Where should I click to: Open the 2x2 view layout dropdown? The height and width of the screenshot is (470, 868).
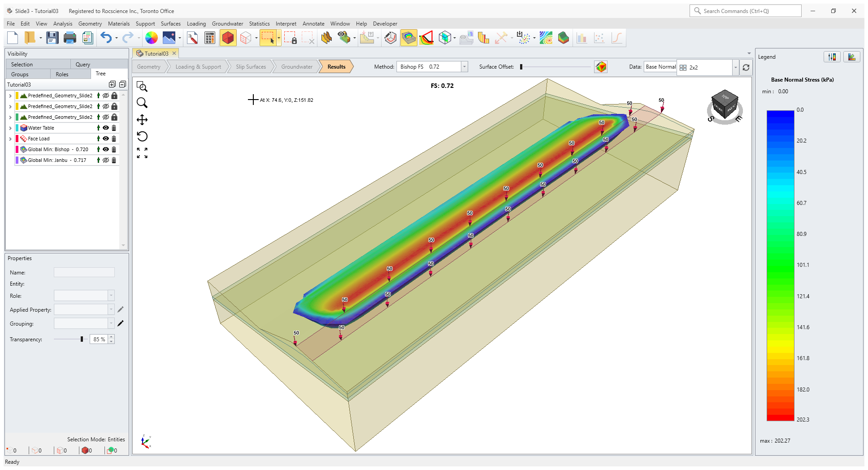(735, 68)
